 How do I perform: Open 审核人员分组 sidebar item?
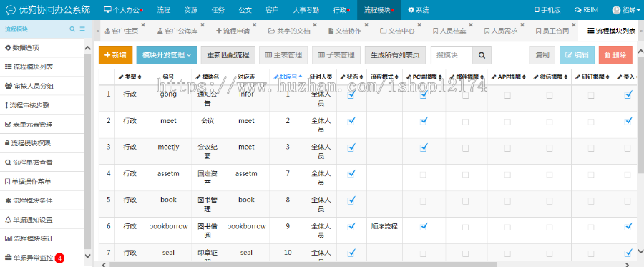point(42,87)
